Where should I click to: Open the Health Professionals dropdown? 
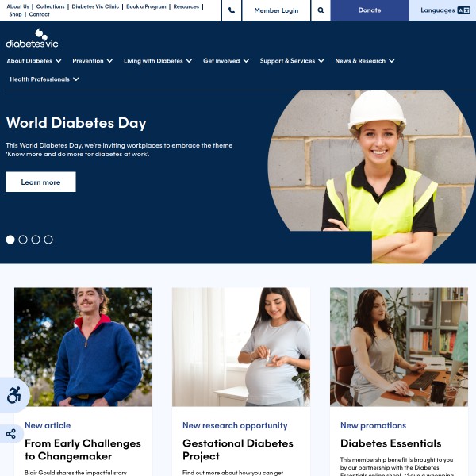(x=44, y=79)
